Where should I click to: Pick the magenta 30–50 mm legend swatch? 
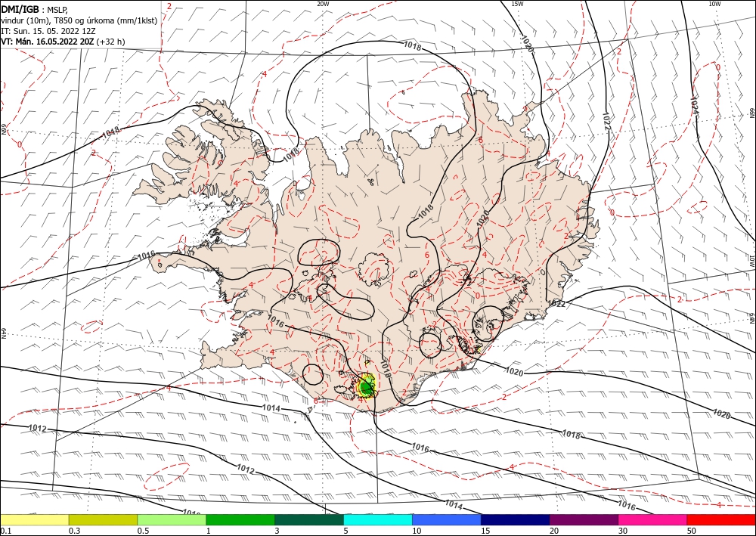point(653,519)
